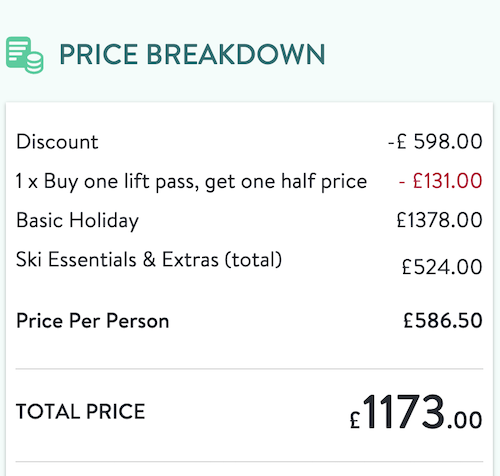This screenshot has width=500, height=476.
Task: Click the Buy one lift pass offer text
Action: pos(191,182)
